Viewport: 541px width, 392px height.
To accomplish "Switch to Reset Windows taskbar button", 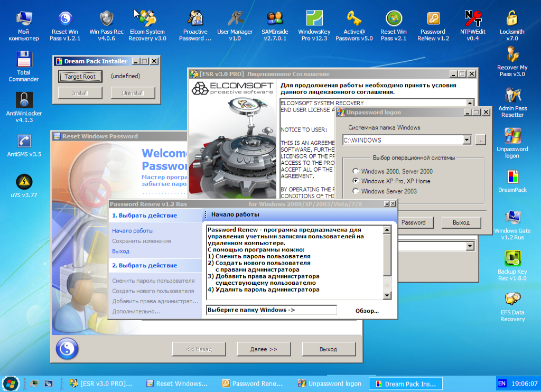I will (178, 384).
